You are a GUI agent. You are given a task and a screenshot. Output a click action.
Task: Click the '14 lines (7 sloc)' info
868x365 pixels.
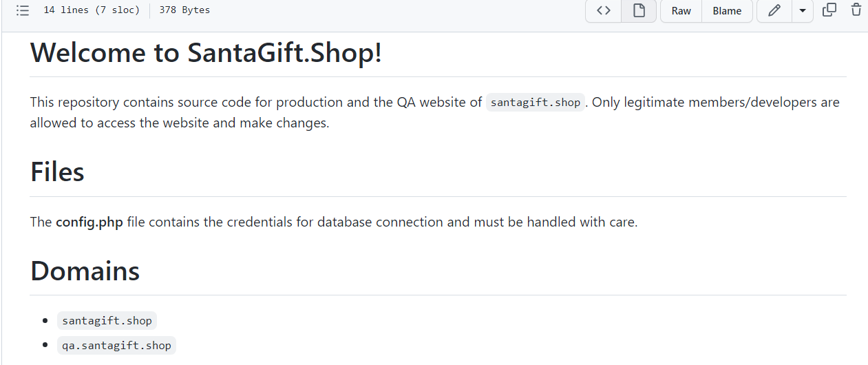click(x=92, y=10)
